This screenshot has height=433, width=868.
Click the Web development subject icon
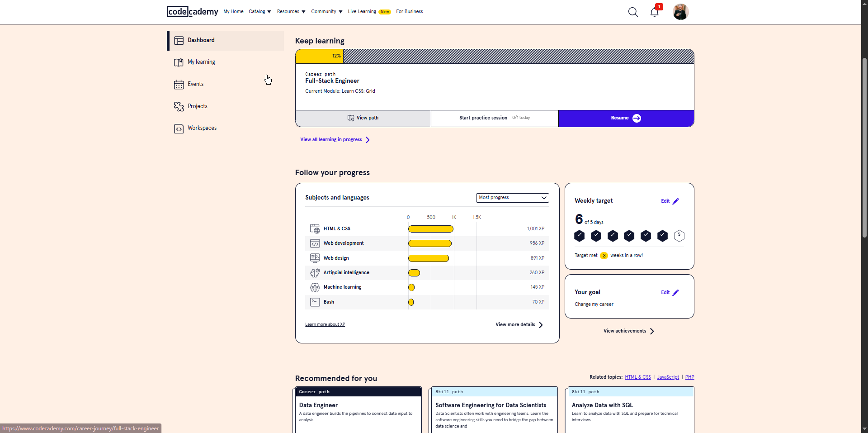pyautogui.click(x=315, y=243)
